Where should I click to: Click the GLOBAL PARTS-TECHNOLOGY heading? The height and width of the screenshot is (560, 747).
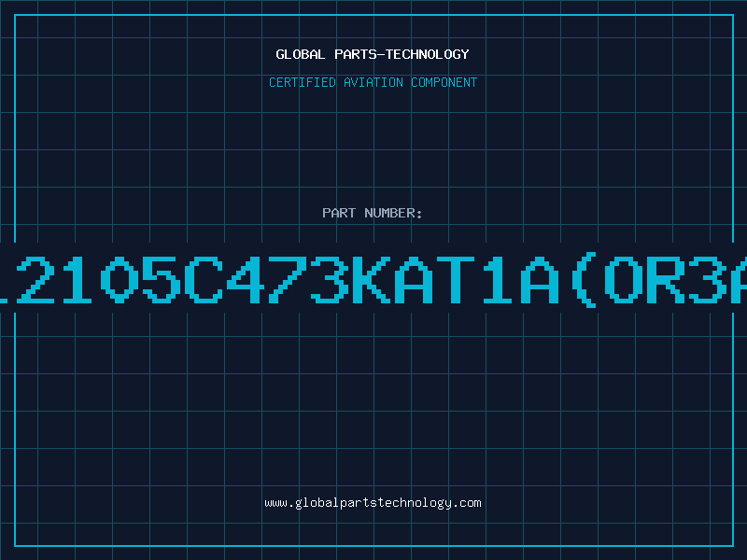pos(373,54)
